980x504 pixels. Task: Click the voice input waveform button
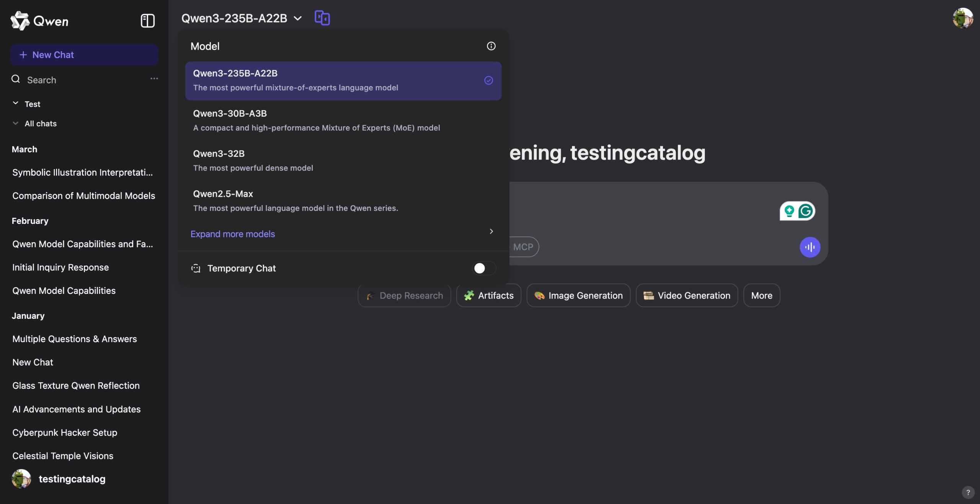pos(810,247)
